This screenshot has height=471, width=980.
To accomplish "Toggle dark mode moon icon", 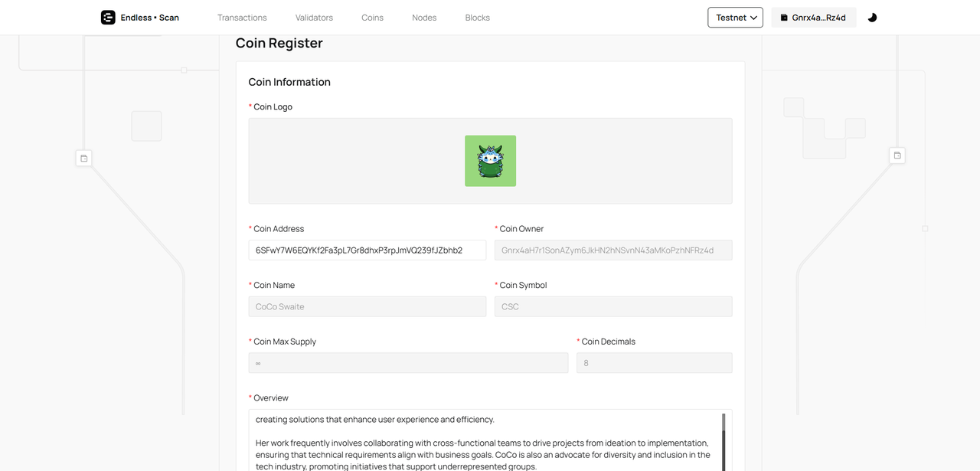I will coord(872,18).
